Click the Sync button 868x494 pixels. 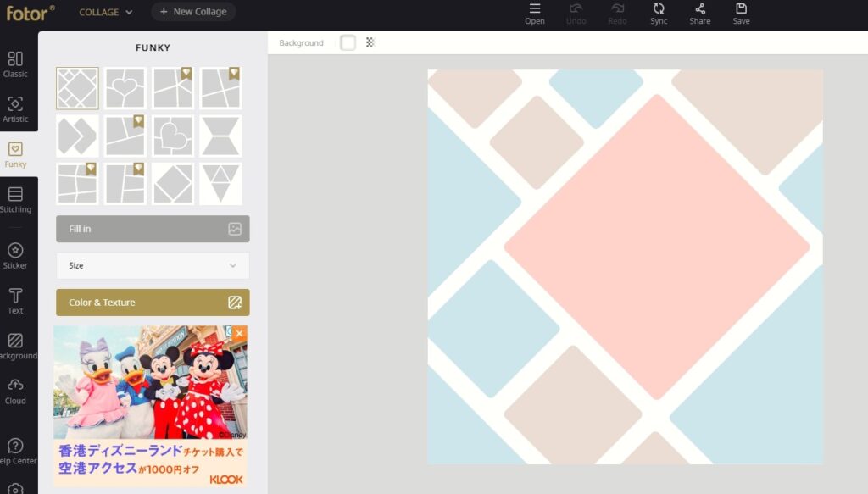coord(659,14)
